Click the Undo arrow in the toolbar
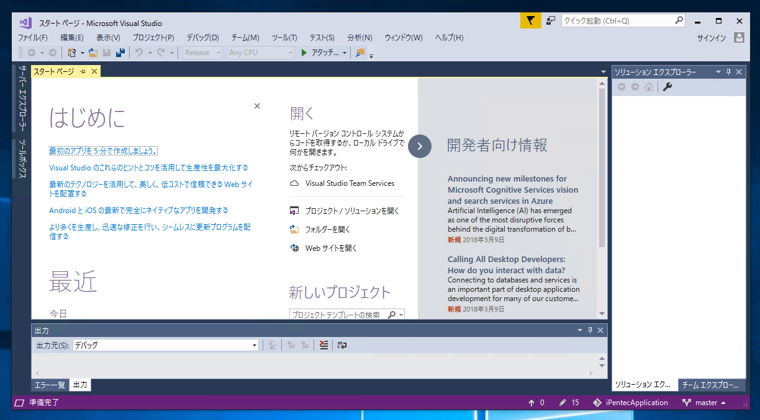The height and width of the screenshot is (420, 760). coord(139,52)
